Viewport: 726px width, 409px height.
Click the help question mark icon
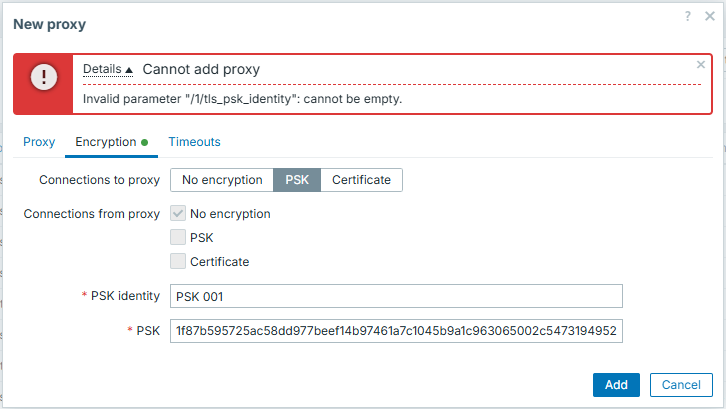[x=688, y=16]
